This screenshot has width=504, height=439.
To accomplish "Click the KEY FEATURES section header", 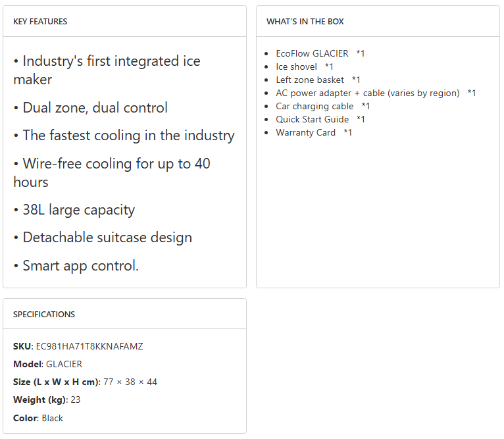I will (40, 22).
